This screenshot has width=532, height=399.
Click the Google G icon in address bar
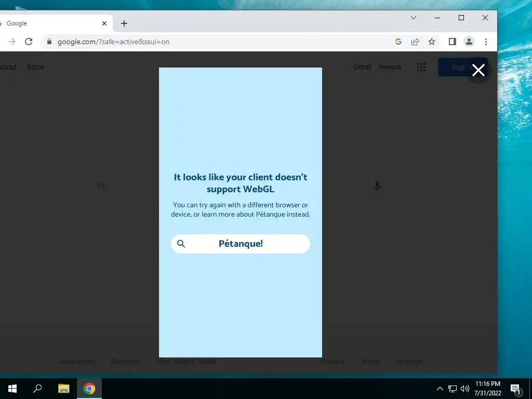click(398, 42)
